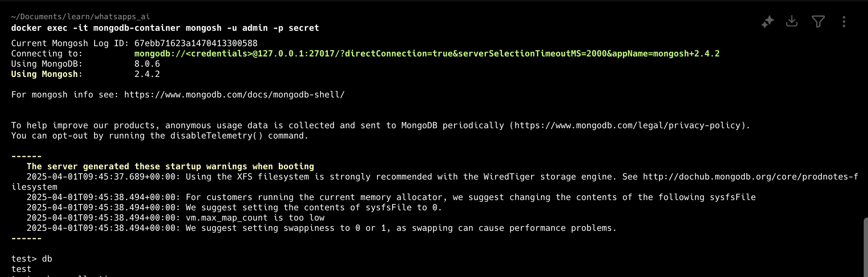Click the docker exec command line
The height and width of the screenshot is (277, 868).
click(165, 28)
